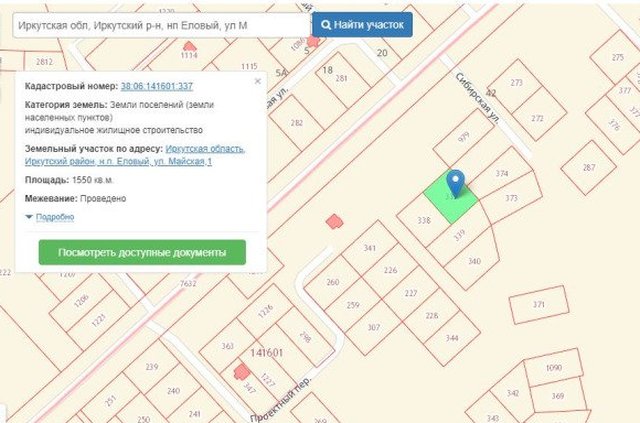Select parcel 363 on the map
The height and width of the screenshot is (423, 640).
pos(227,346)
